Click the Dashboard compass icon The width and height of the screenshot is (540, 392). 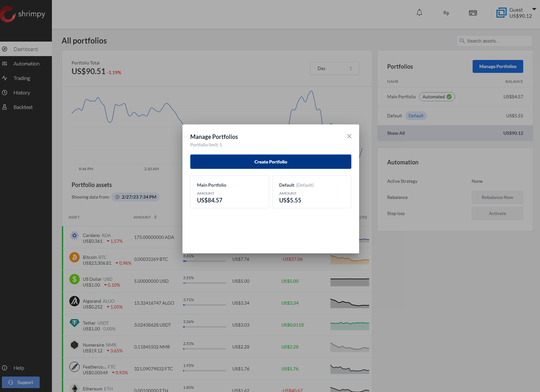5,49
